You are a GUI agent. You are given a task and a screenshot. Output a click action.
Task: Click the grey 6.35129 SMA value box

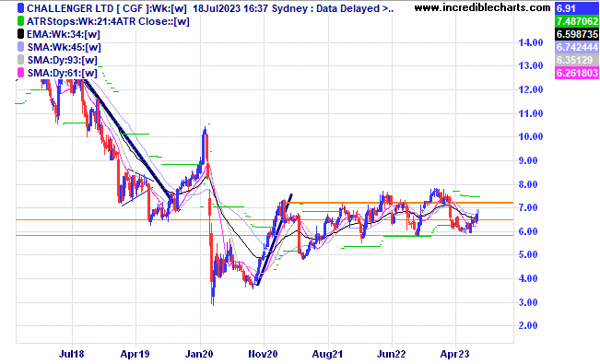(577, 60)
